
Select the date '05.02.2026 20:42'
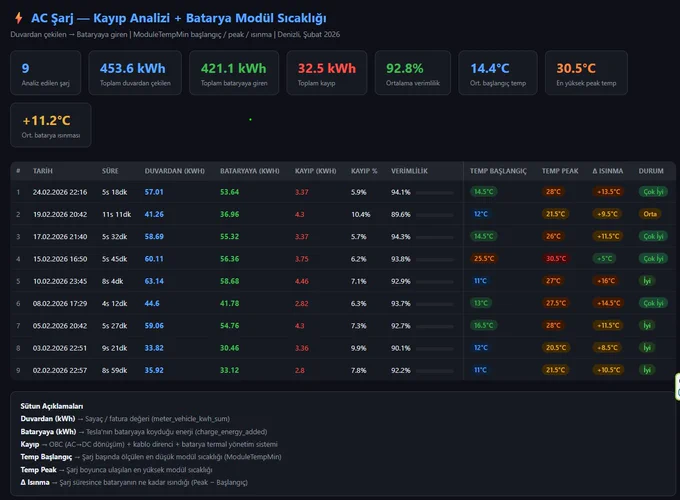tap(60, 326)
